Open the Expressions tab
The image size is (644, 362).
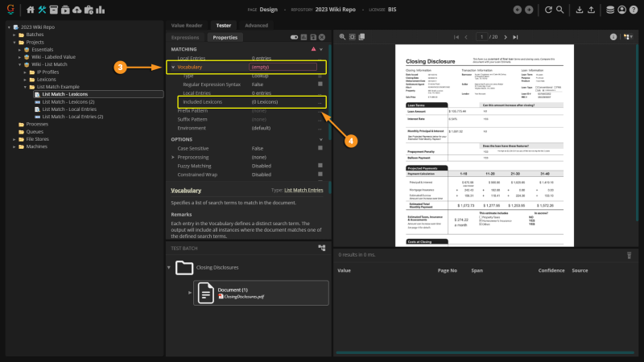click(x=186, y=37)
